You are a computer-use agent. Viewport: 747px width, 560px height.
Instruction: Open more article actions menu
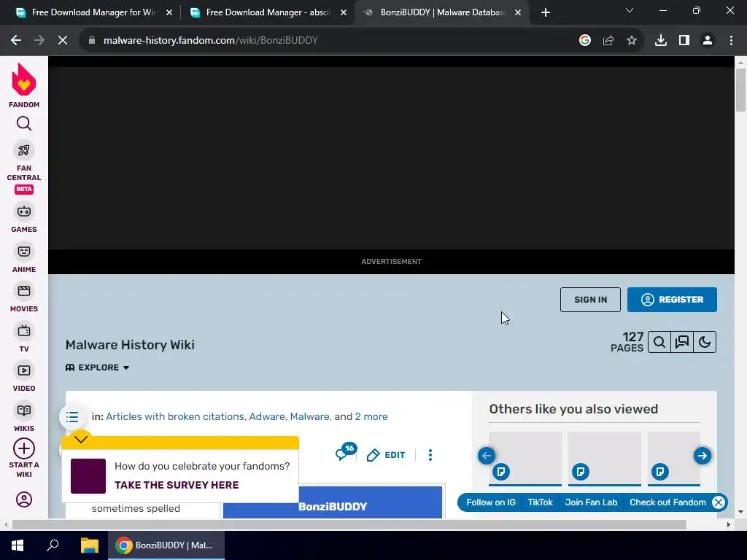coord(430,455)
